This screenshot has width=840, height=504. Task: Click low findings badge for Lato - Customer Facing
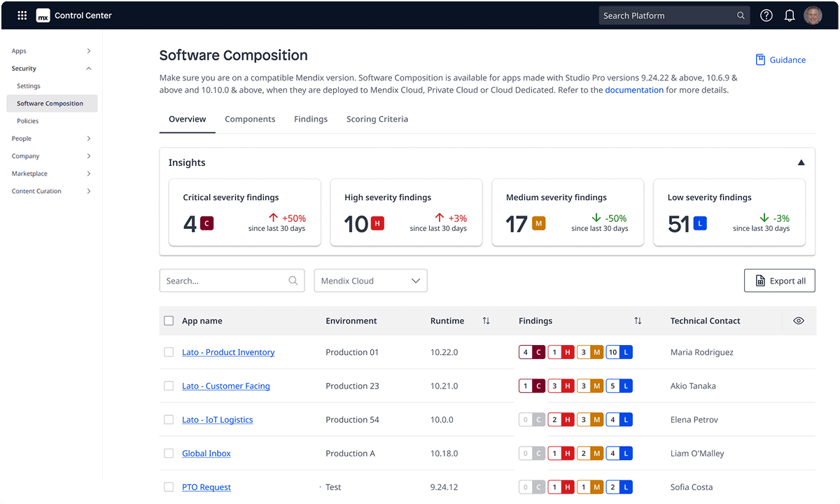pos(619,386)
